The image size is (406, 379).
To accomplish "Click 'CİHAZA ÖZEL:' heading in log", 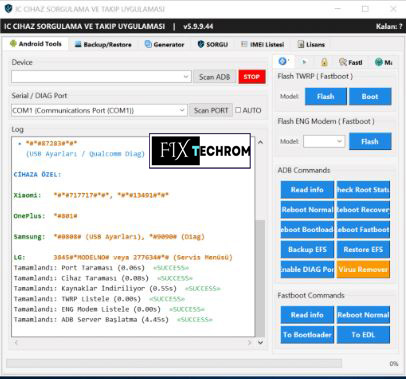I will 37,175.
